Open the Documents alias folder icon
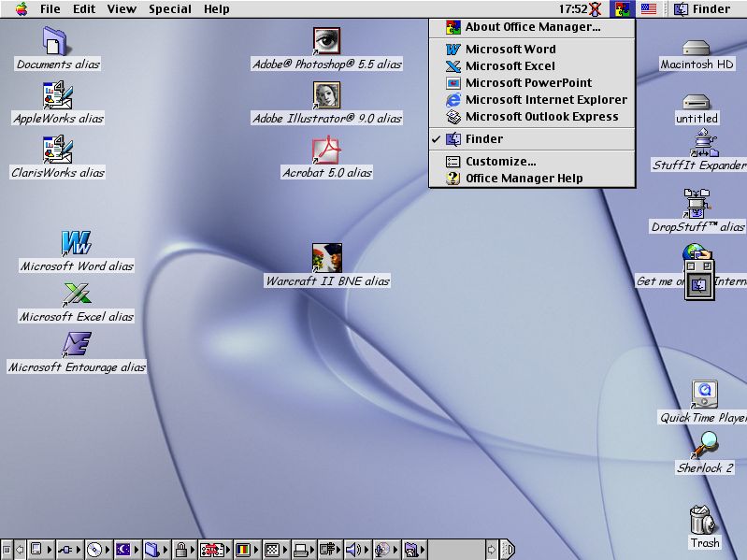The width and height of the screenshot is (747, 560). point(54,41)
